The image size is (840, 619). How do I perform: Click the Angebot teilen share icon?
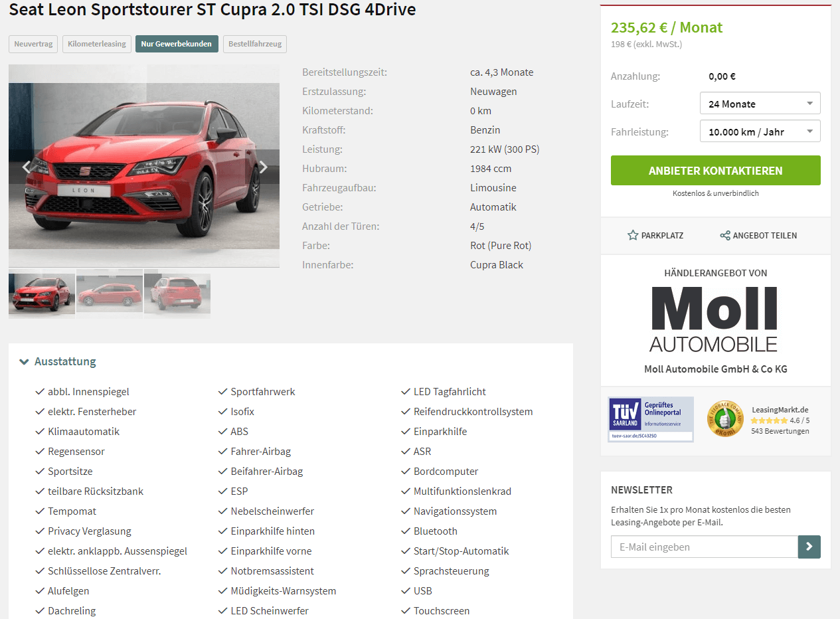pyautogui.click(x=725, y=235)
